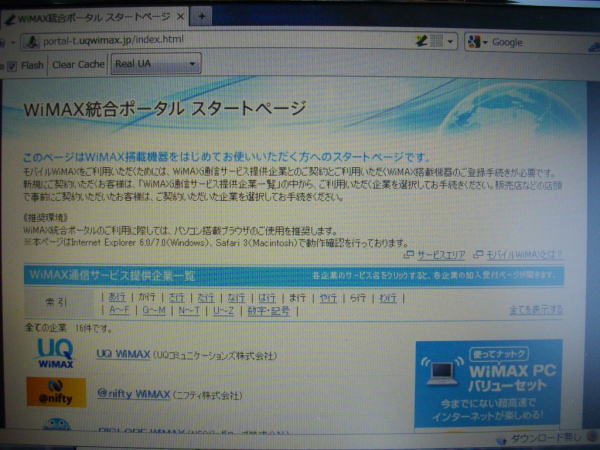
Task: Open the サービスエリア link
Action: tap(440, 255)
